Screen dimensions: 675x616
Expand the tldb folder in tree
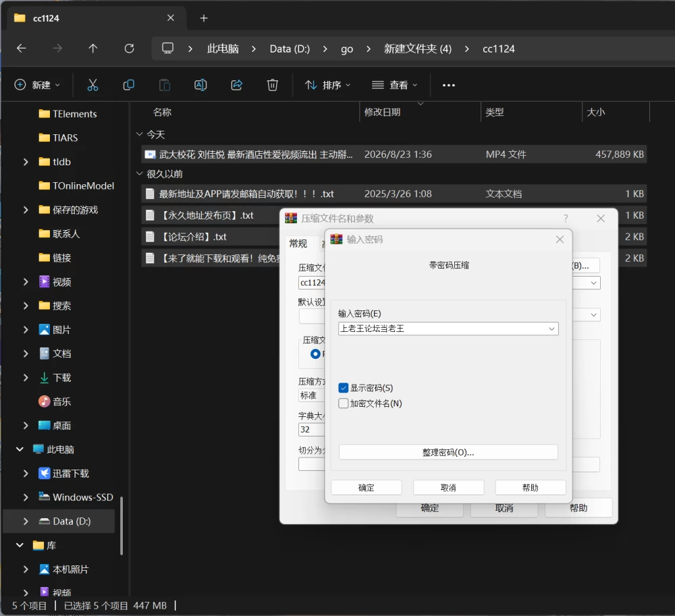(26, 162)
